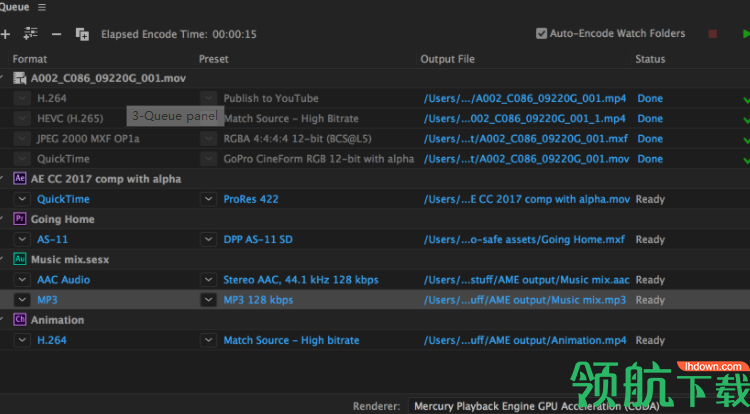
Task: Open output path Music mix.mp3
Action: [x=525, y=300]
